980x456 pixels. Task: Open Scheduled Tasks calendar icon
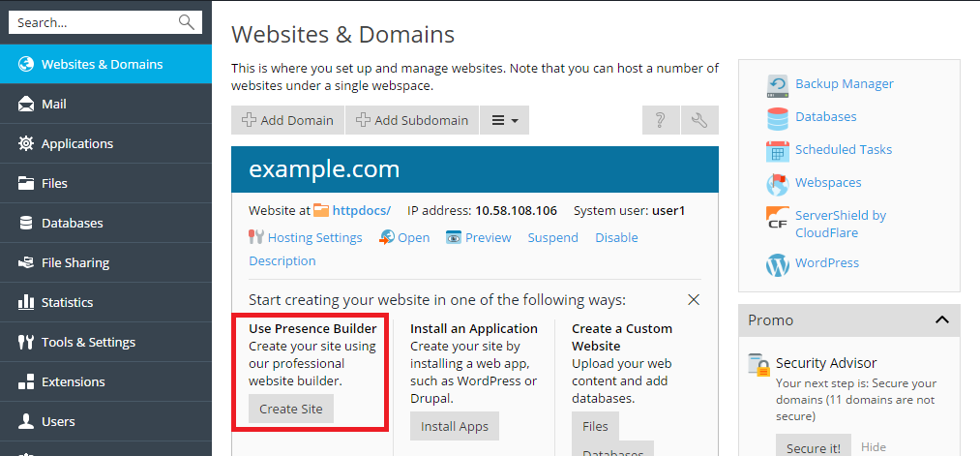(778, 151)
